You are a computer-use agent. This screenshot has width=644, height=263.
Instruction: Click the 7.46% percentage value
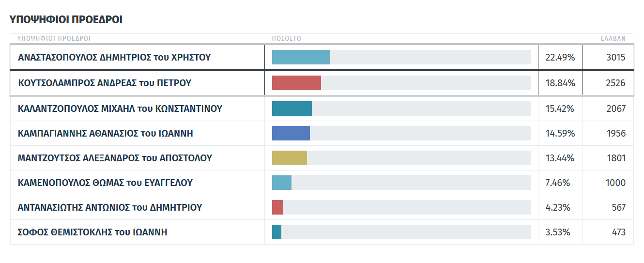tap(558, 183)
